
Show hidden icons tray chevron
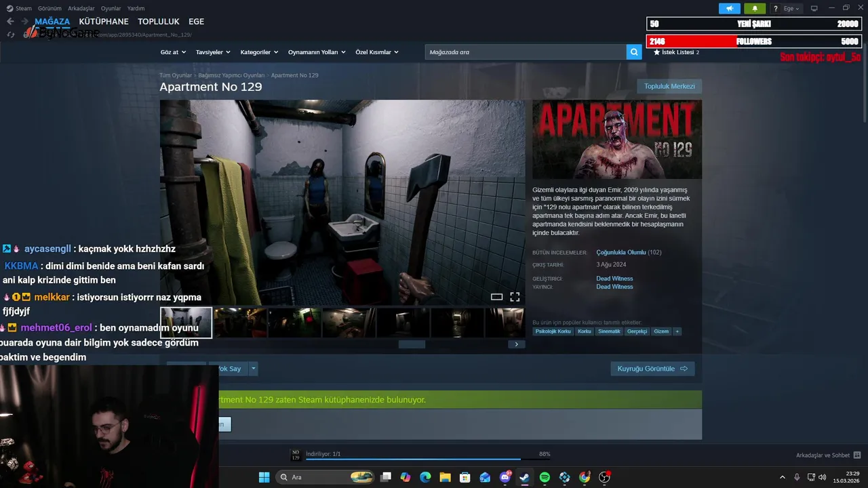pos(782,477)
